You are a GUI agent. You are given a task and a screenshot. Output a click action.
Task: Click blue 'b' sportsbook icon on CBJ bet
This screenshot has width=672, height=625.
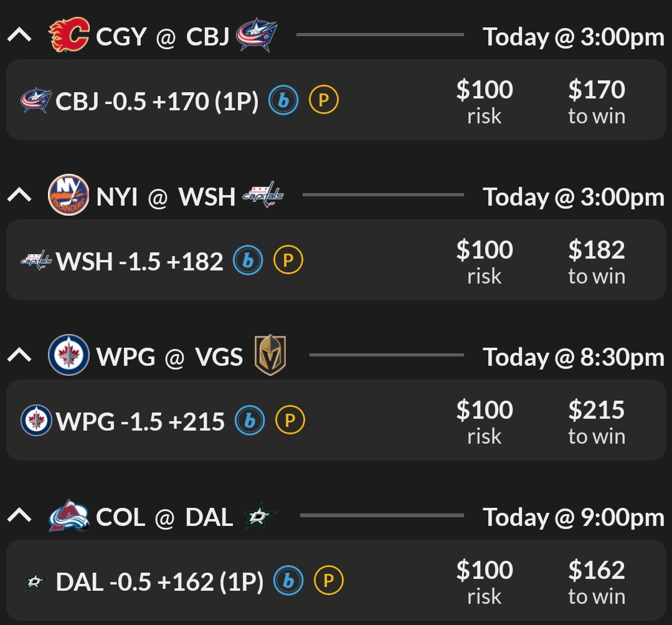(x=283, y=101)
